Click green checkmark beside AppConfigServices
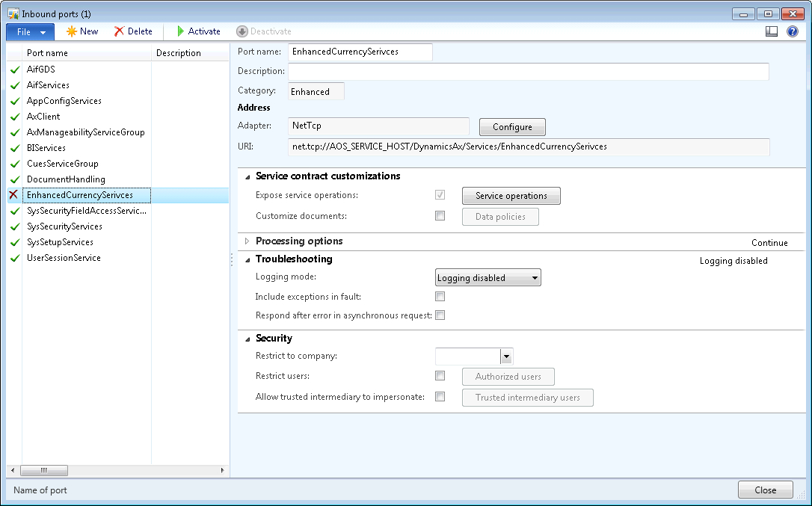 point(15,101)
